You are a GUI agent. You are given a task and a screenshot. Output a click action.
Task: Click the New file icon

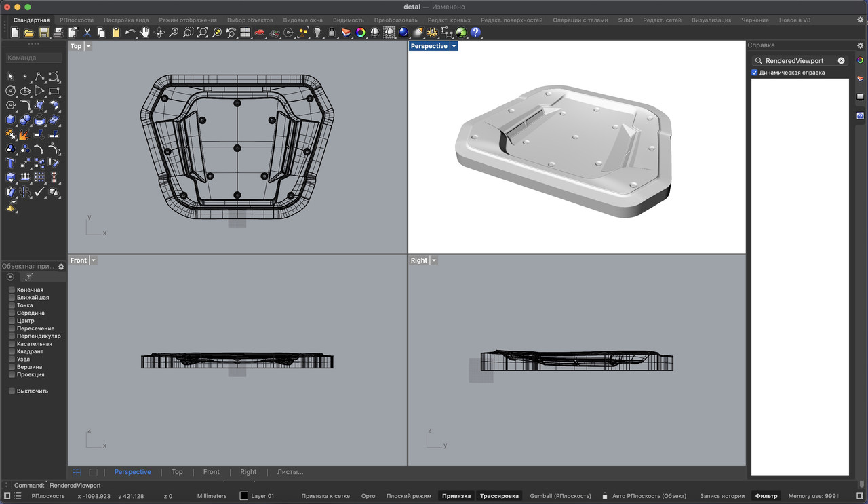tap(15, 33)
